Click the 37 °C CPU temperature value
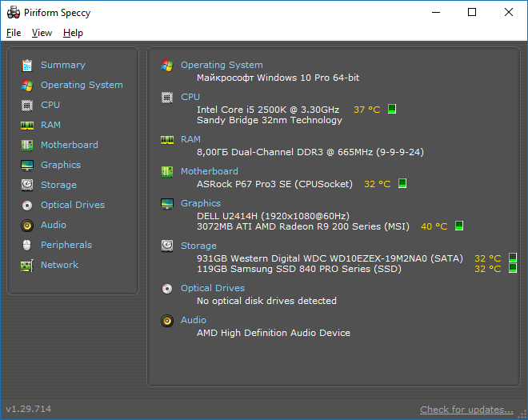528x420 pixels. 367,110
